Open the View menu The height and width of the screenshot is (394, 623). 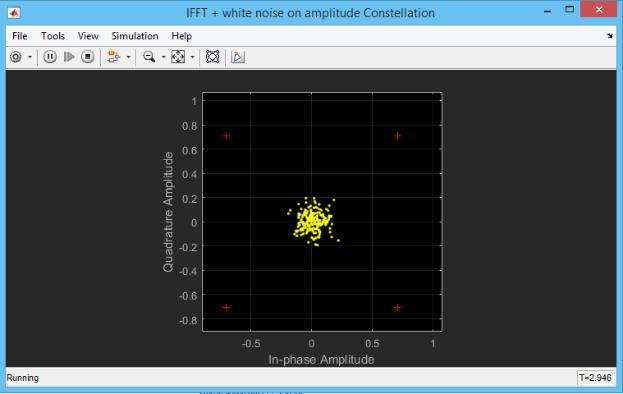coord(88,36)
